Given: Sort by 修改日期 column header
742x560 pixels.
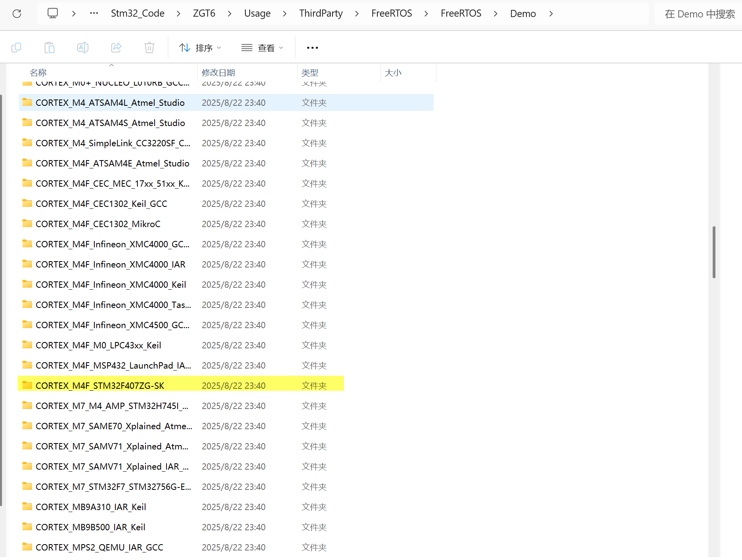Looking at the screenshot, I should coord(218,73).
